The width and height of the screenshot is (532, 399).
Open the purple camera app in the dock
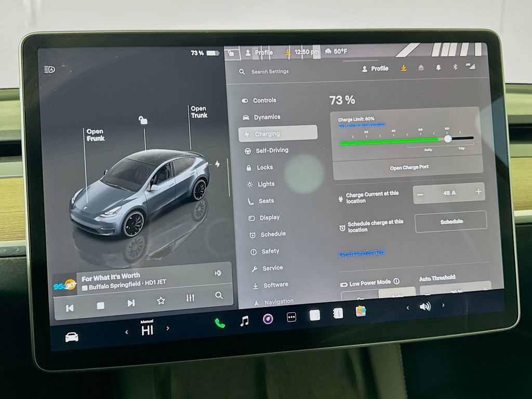268,319
